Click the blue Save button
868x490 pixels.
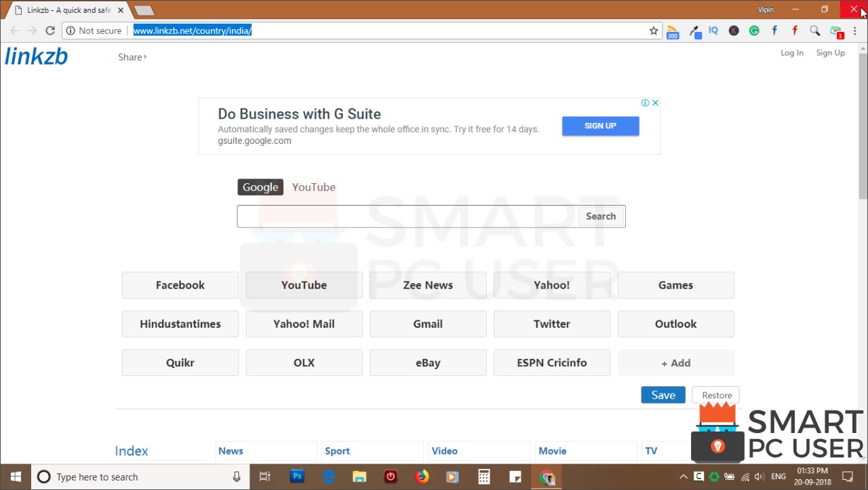(x=663, y=395)
